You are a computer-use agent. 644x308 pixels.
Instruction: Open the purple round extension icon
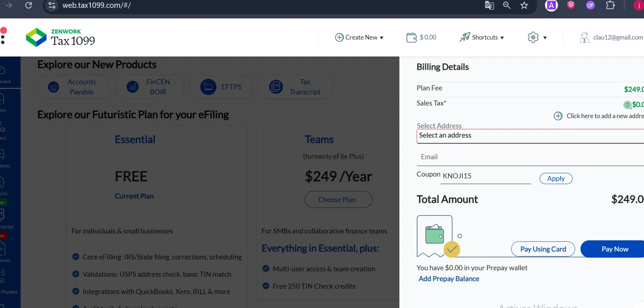[x=590, y=5]
